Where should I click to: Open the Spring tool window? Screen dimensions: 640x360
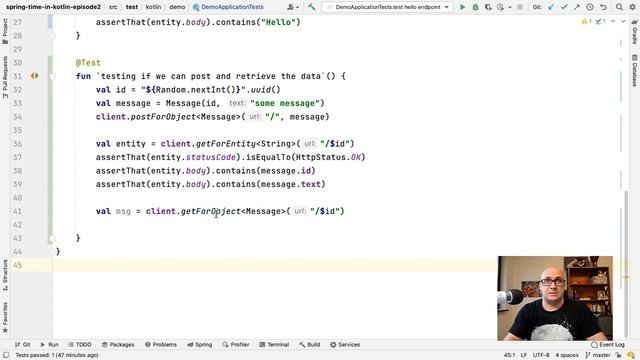point(200,344)
